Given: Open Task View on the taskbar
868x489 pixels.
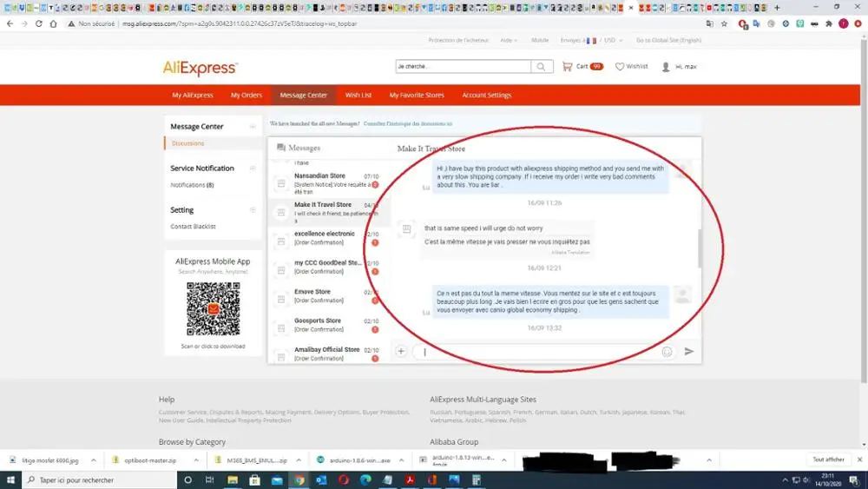Looking at the screenshot, I should click(x=209, y=479).
